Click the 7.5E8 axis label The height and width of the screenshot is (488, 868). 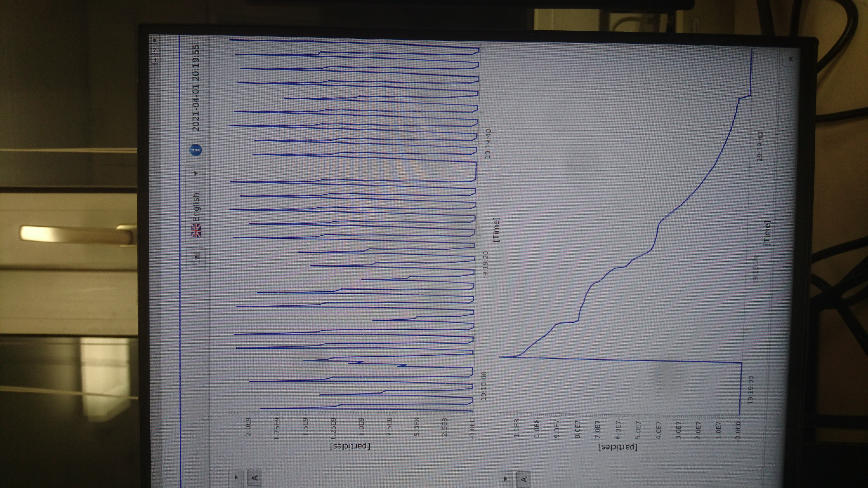point(389,427)
